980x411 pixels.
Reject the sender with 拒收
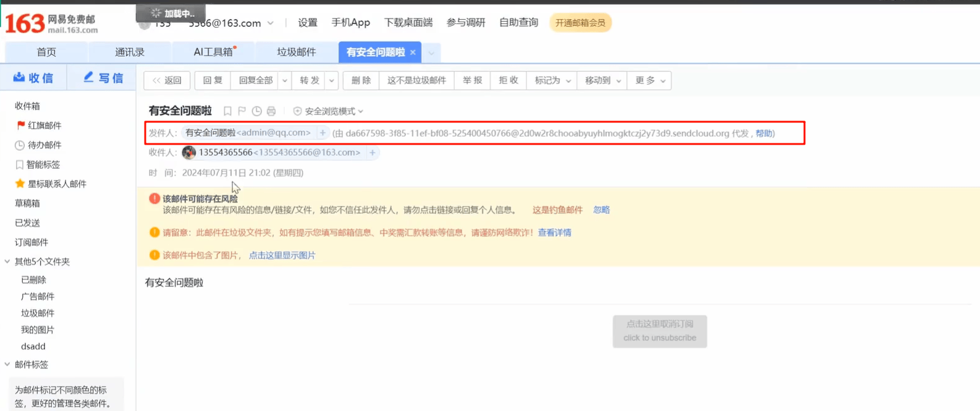tap(509, 80)
